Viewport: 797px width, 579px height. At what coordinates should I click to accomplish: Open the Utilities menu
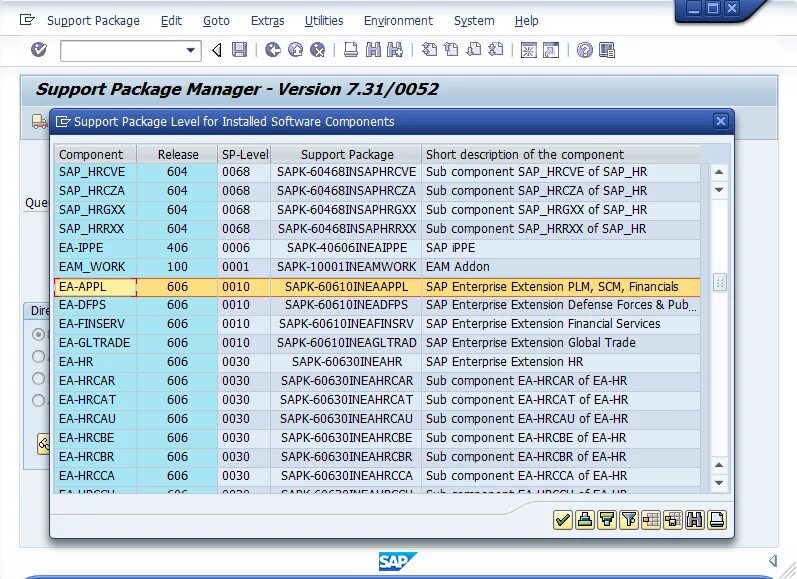pyautogui.click(x=324, y=21)
